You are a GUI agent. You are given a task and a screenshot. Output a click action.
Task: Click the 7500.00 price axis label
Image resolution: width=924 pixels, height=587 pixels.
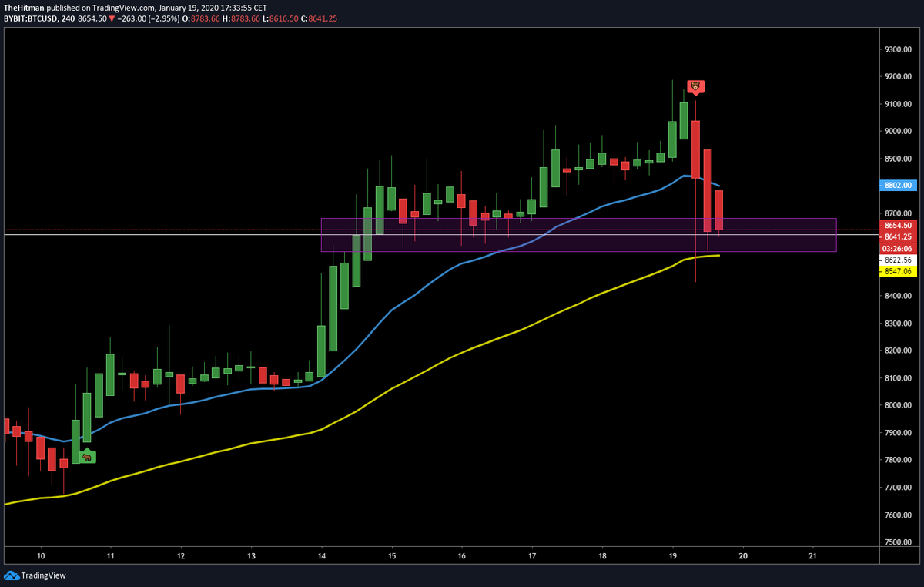(x=898, y=542)
